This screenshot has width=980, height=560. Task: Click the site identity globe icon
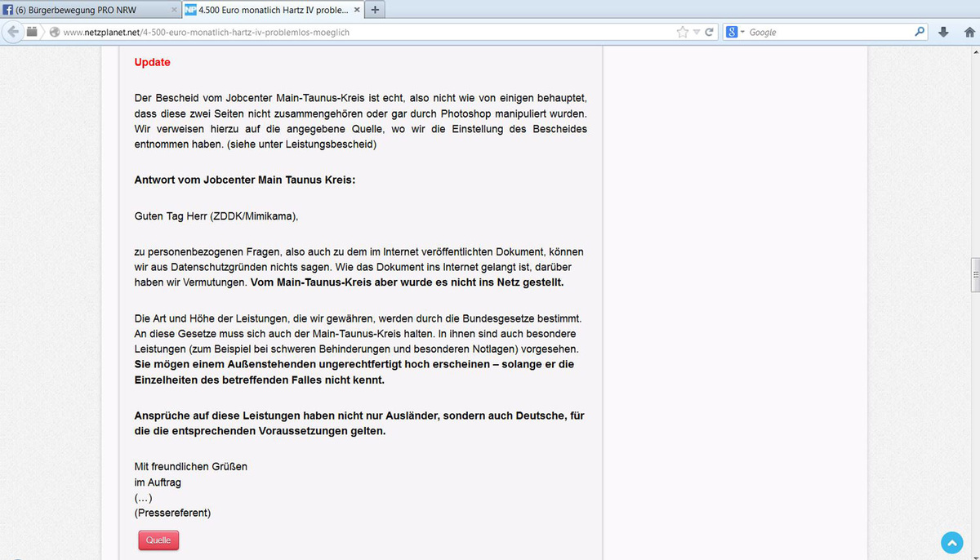pyautogui.click(x=54, y=33)
